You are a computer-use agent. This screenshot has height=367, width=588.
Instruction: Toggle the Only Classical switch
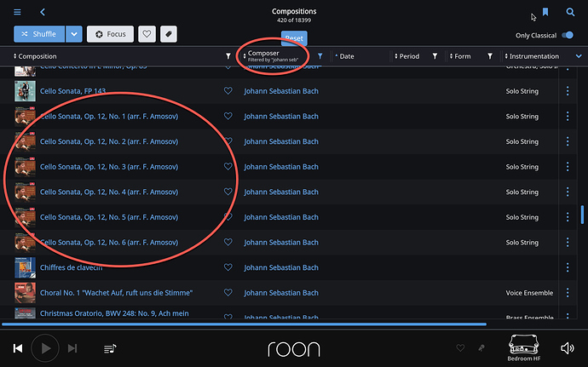click(x=568, y=35)
